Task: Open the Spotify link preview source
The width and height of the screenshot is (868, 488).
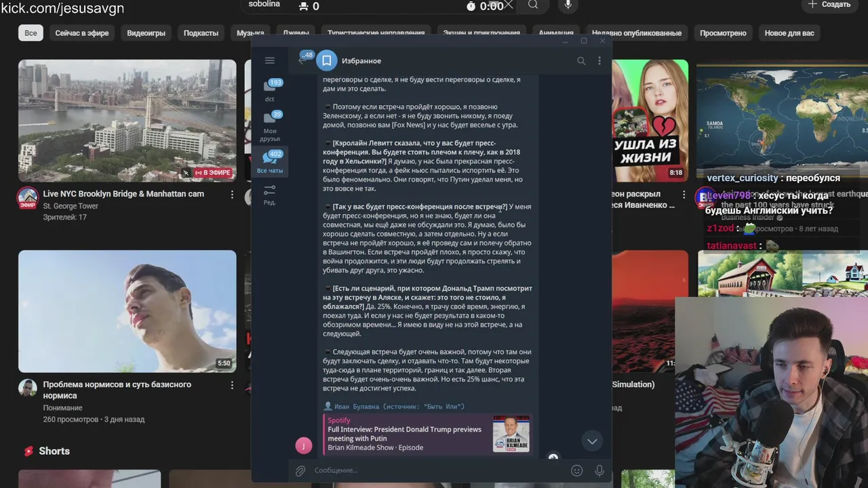Action: pyautogui.click(x=339, y=420)
